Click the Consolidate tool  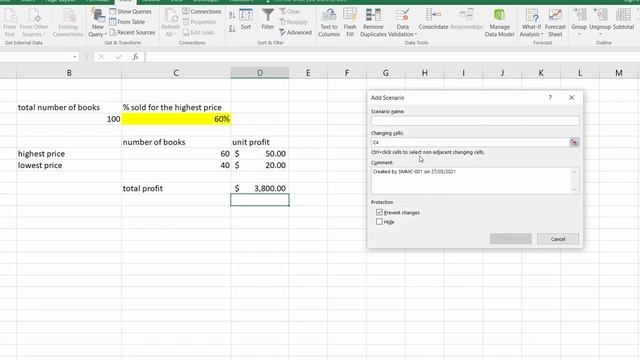pyautogui.click(x=433, y=20)
